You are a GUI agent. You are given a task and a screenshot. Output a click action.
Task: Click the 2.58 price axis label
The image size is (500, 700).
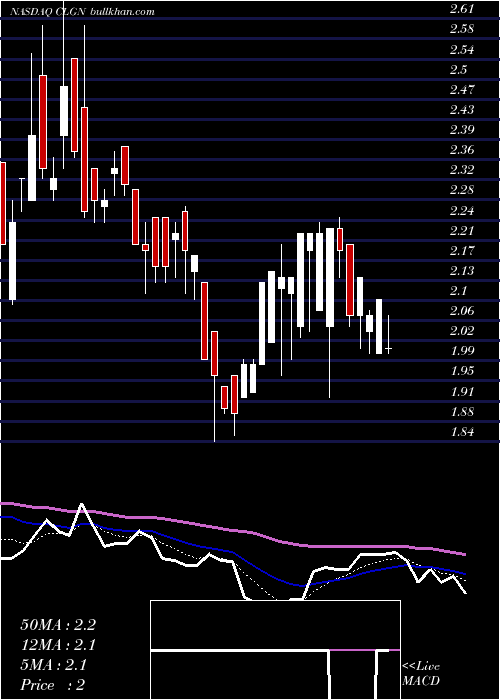pos(461,29)
